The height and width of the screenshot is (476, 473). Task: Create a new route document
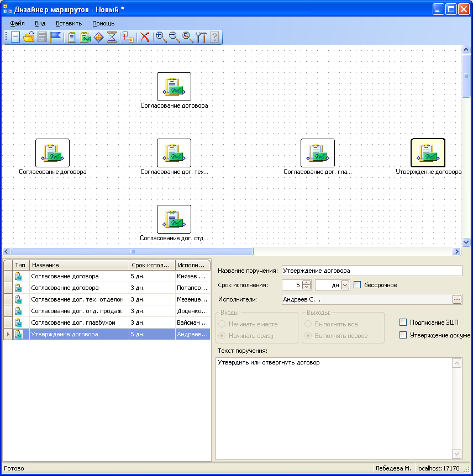click(x=15, y=37)
